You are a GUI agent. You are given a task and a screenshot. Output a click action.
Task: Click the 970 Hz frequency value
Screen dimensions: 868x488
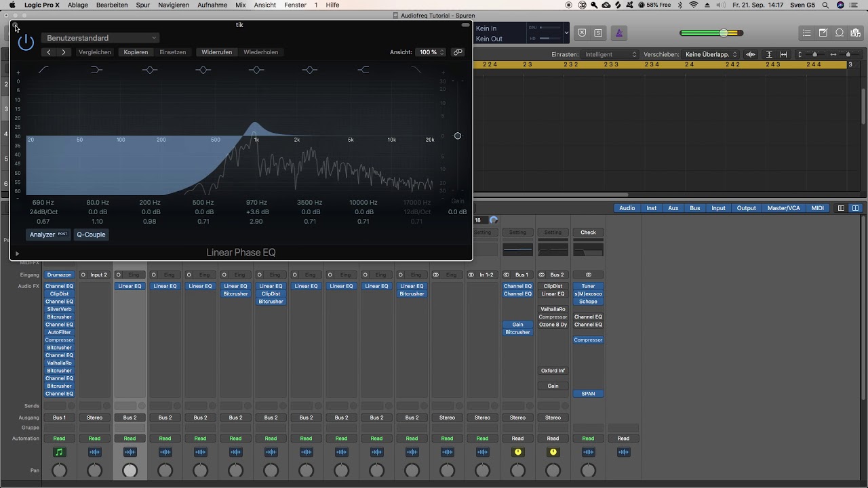coord(257,203)
